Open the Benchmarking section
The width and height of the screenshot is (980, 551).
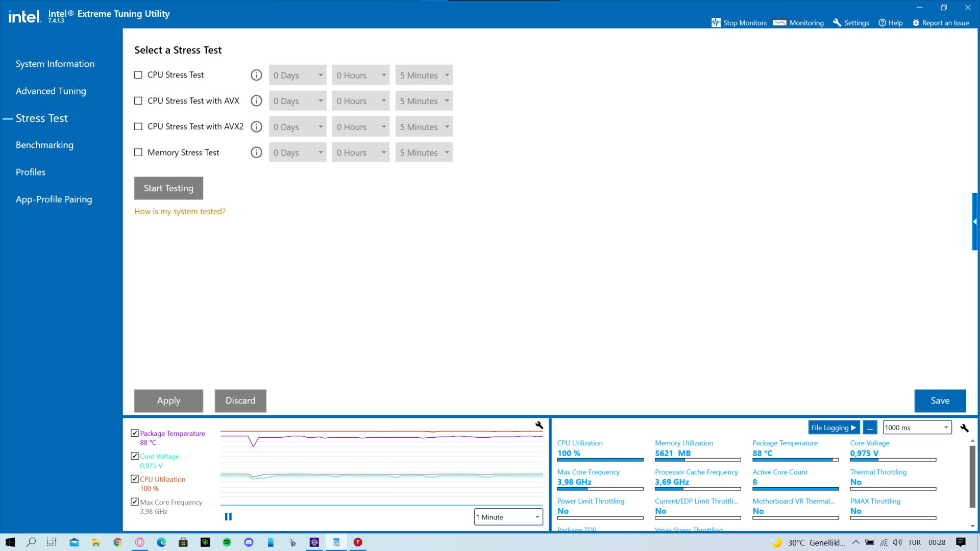click(44, 145)
